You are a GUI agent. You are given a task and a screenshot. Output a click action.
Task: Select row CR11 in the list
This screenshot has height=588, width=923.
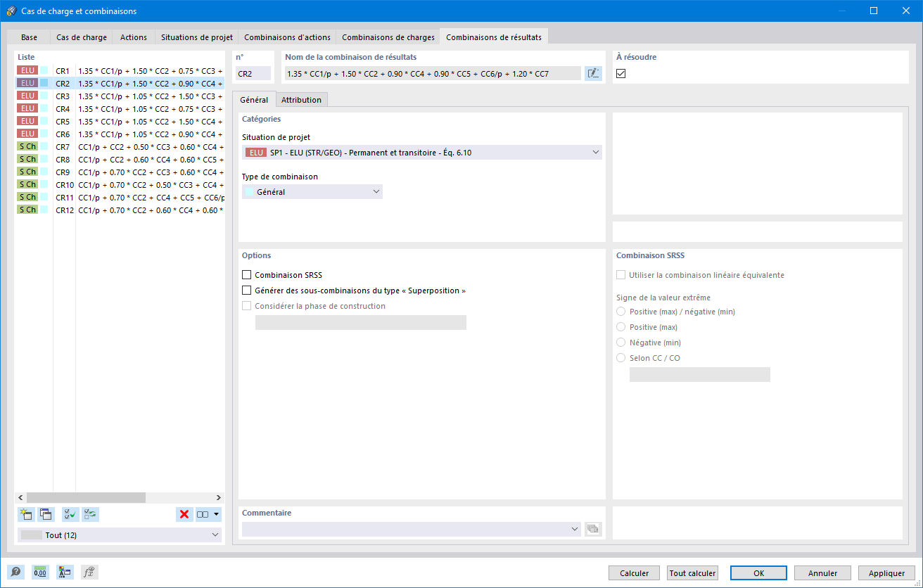pos(120,197)
